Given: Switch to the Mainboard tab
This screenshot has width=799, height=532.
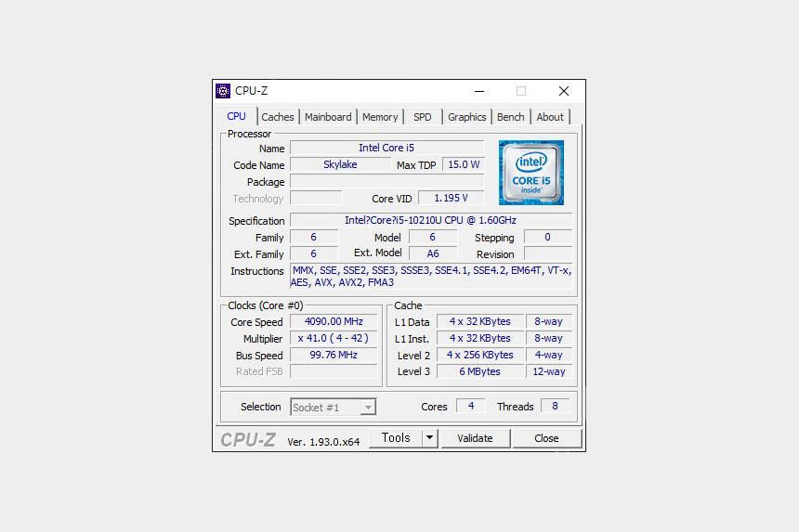Looking at the screenshot, I should (328, 117).
